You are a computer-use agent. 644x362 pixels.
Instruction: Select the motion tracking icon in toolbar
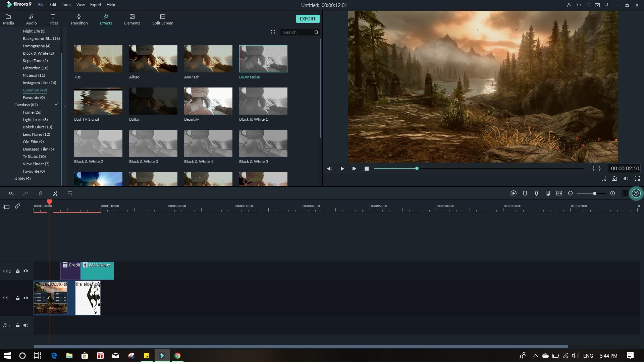click(x=514, y=193)
